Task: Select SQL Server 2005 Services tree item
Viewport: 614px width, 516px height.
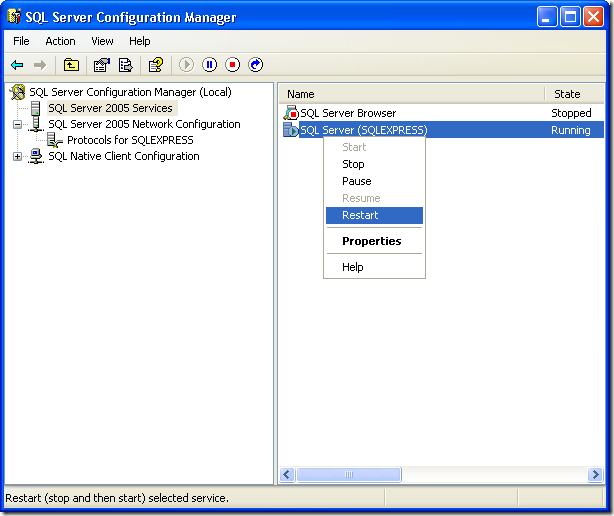Action: coord(110,108)
